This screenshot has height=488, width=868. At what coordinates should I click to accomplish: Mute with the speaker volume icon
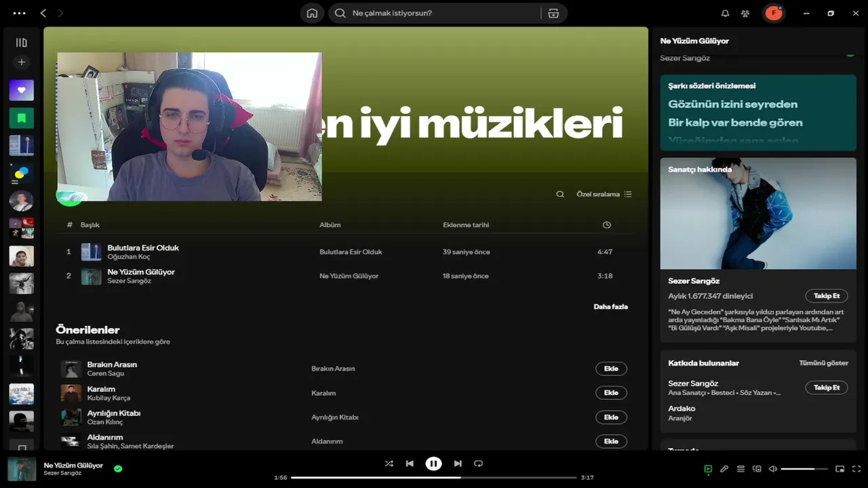pos(773,469)
